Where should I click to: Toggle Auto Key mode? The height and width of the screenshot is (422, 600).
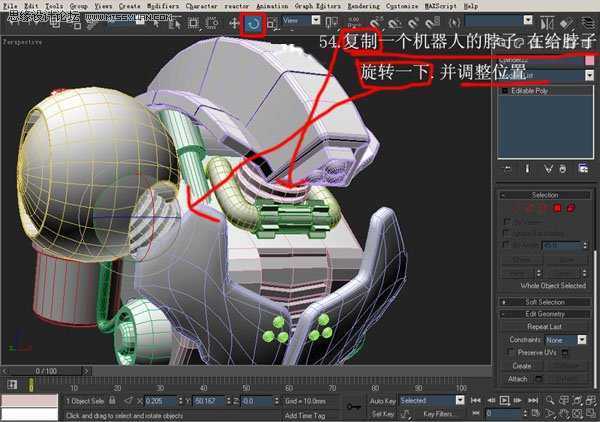[382, 401]
